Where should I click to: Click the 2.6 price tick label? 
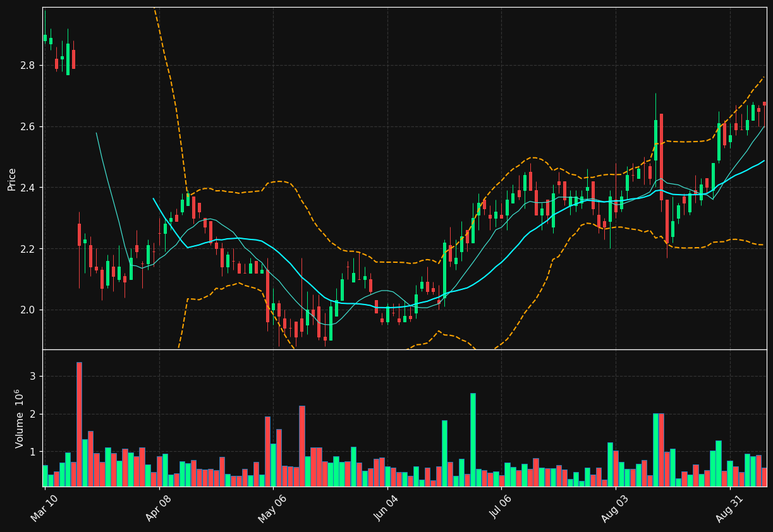click(x=28, y=127)
